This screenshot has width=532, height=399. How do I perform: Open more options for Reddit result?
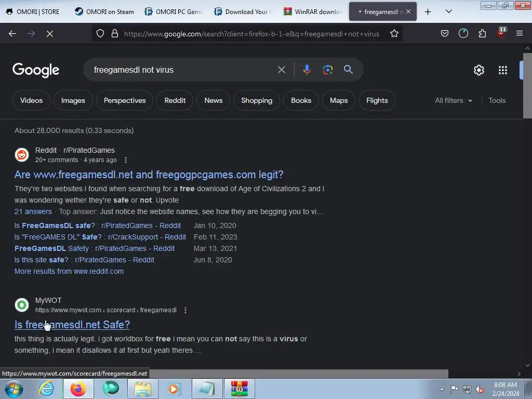(126, 160)
